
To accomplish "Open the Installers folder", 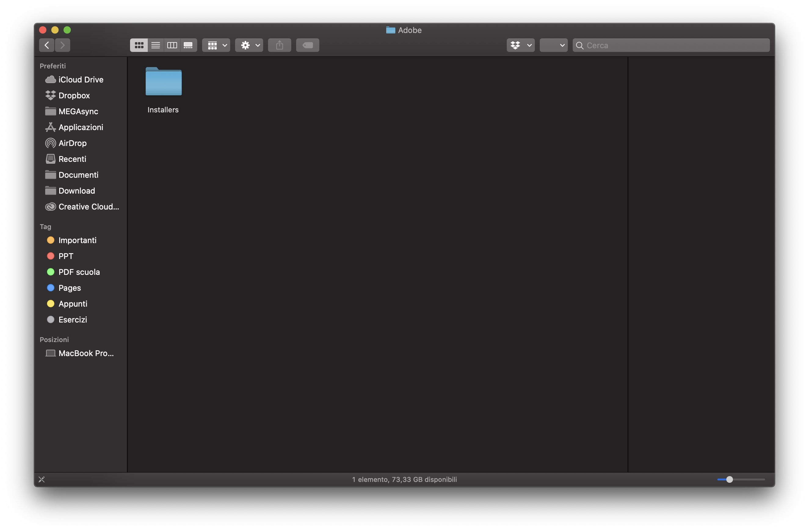I will (164, 82).
